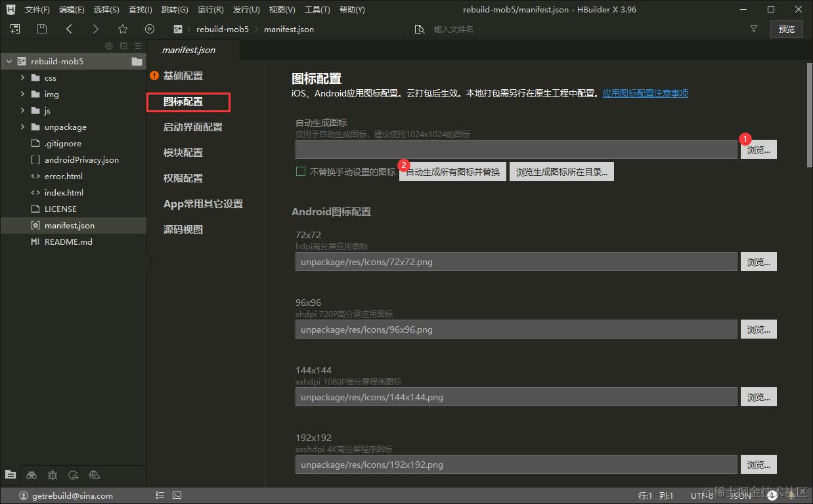813x504 pixels.
Task: Open the 查找(I) menu
Action: pos(141,10)
